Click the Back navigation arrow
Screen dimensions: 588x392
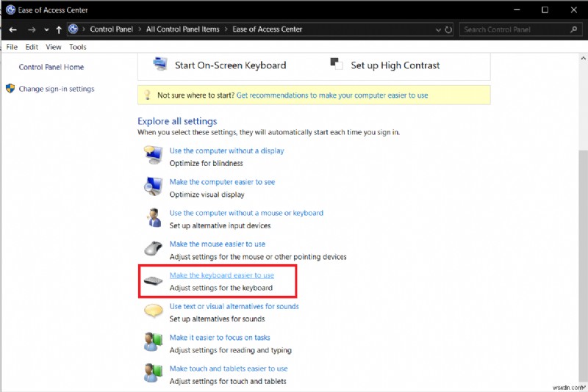pyautogui.click(x=12, y=29)
